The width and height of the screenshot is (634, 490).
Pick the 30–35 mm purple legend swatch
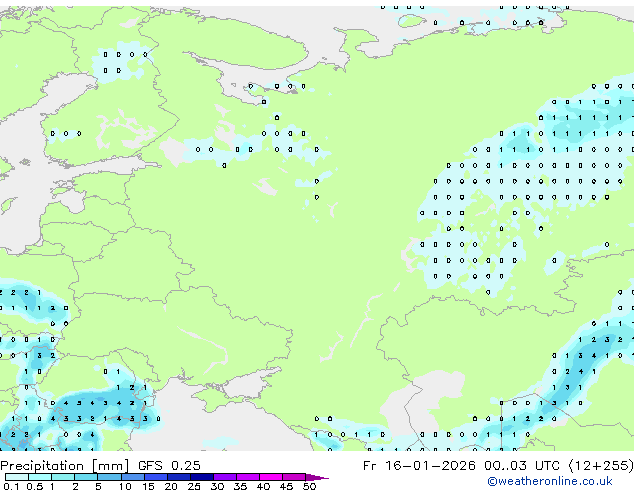point(225,477)
